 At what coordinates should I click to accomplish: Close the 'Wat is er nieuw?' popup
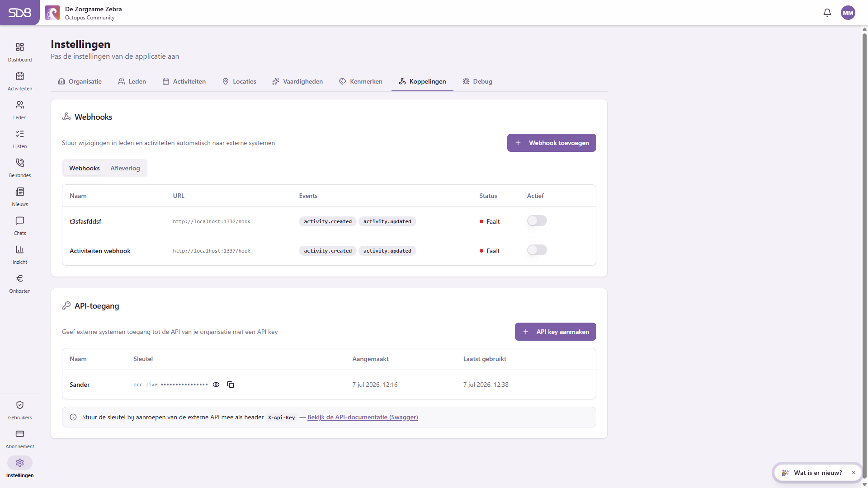(854, 473)
